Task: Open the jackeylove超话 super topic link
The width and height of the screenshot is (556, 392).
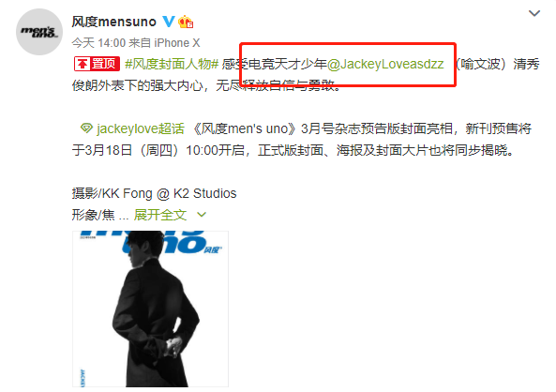Action: tap(141, 128)
